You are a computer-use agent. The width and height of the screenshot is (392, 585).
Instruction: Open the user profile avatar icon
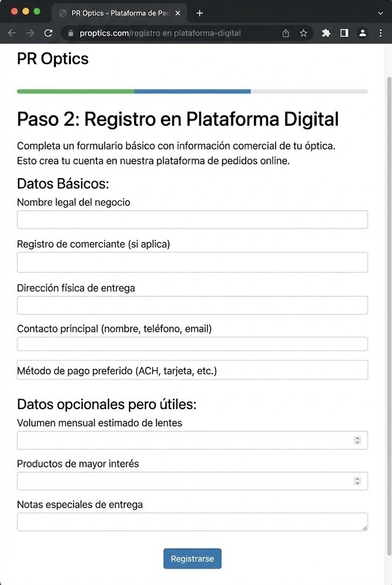[362, 33]
